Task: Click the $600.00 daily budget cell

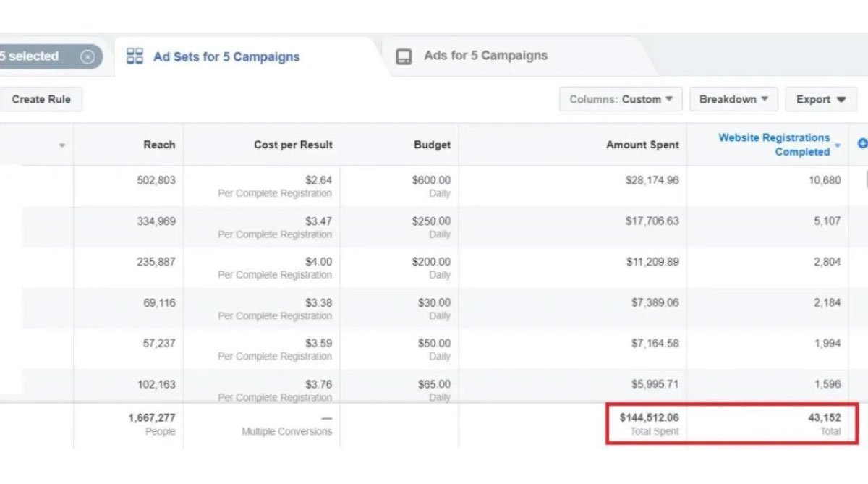Action: point(431,181)
